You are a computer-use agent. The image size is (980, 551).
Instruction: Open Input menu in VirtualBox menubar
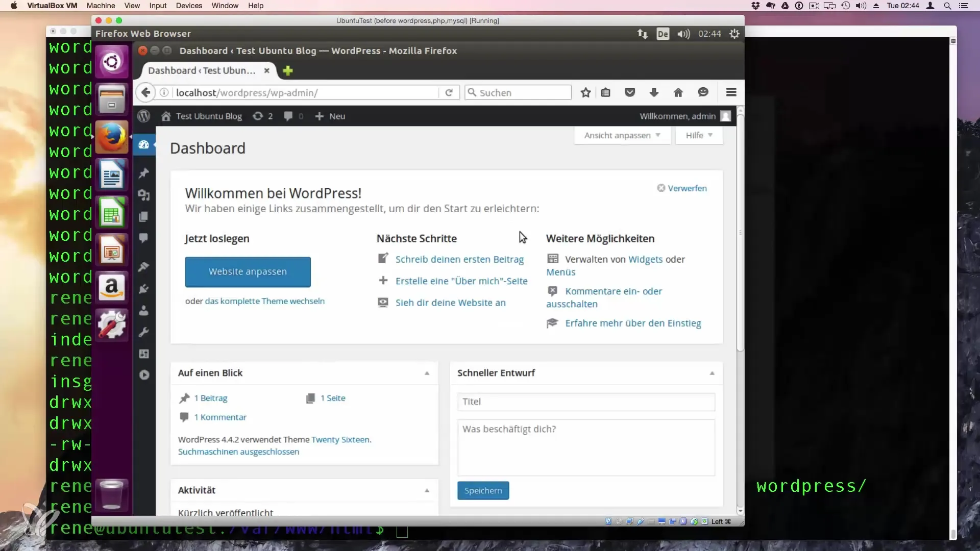[x=158, y=6]
